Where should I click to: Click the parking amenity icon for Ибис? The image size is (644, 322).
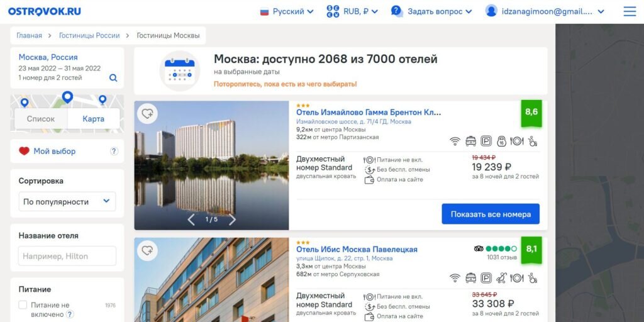tap(486, 278)
